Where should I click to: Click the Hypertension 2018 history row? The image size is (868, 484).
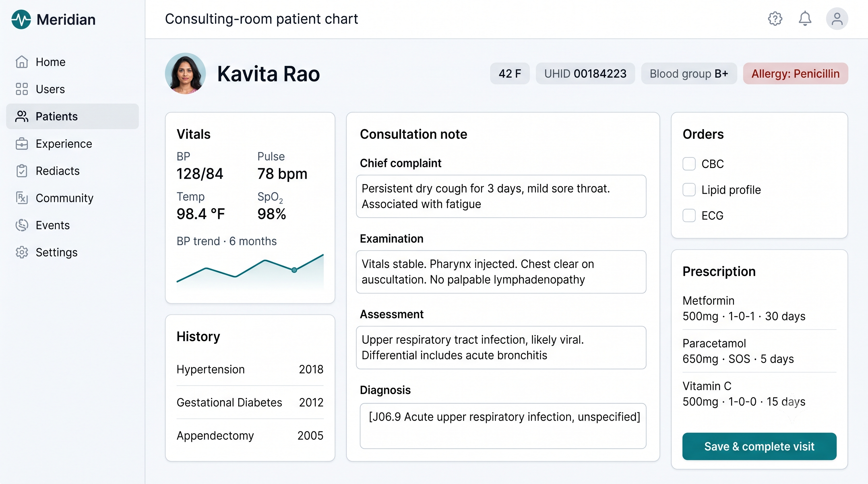(x=250, y=370)
